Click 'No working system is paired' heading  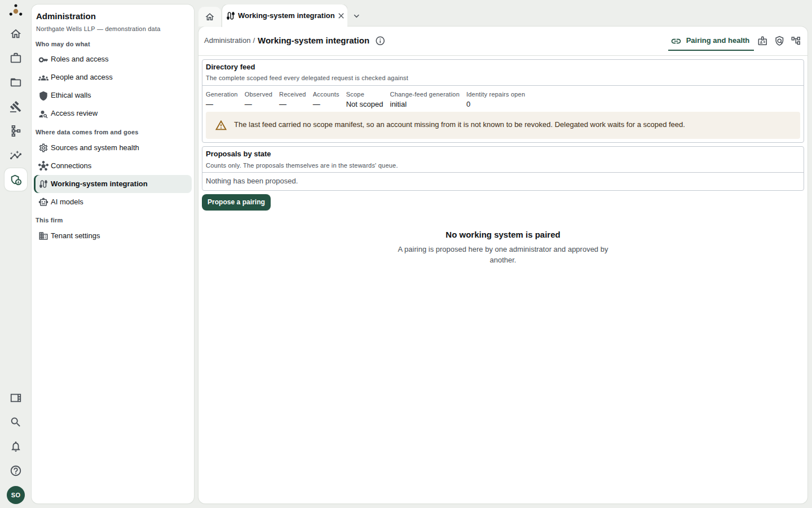click(x=503, y=235)
